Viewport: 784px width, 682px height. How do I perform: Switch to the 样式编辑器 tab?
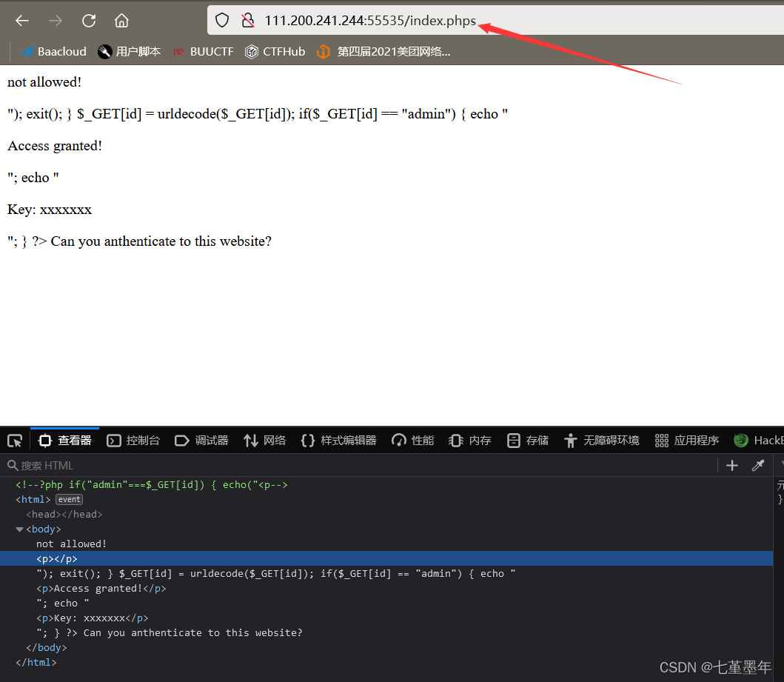338,441
